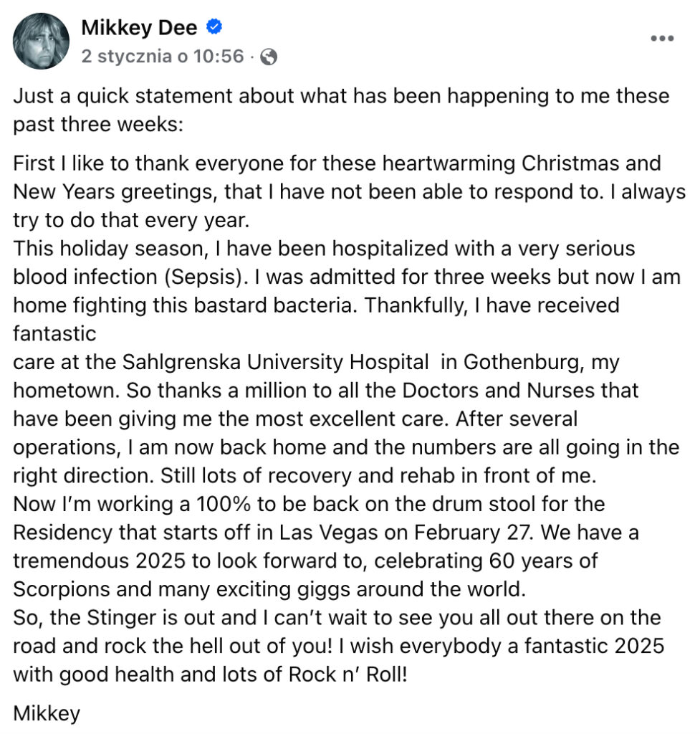Open Mikkey Dee's profile picture
Viewport: 700px width, 734px height.
click(x=42, y=42)
